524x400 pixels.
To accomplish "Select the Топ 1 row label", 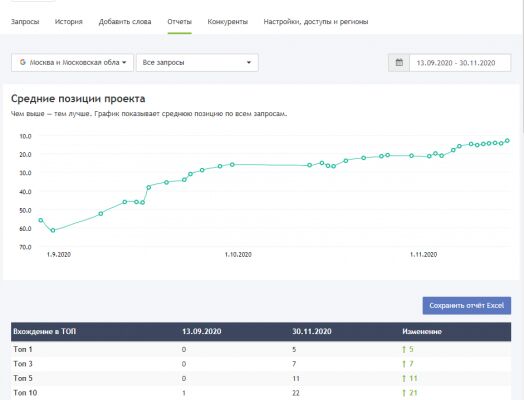I will coord(23,350).
